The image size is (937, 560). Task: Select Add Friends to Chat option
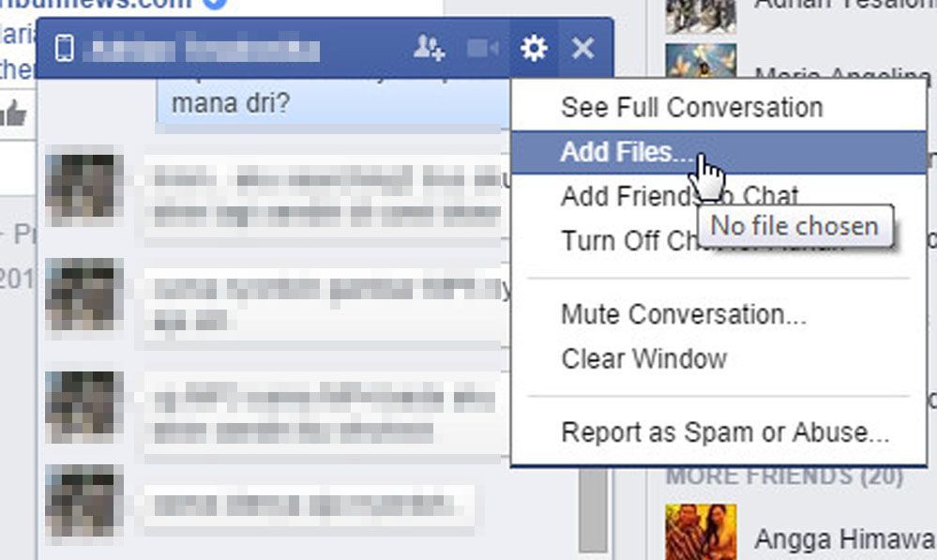pos(679,196)
